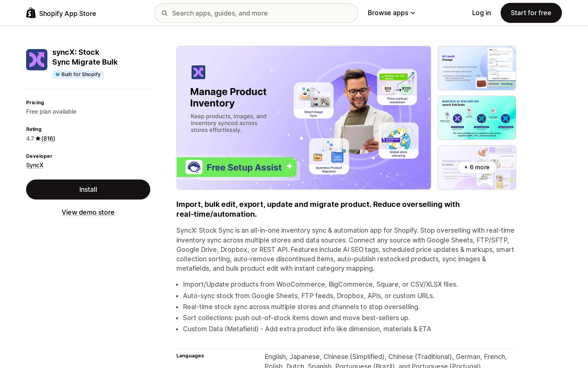Click the Auto-sync stock from Google Sheets bullet
588x368 pixels.
pos(308,296)
